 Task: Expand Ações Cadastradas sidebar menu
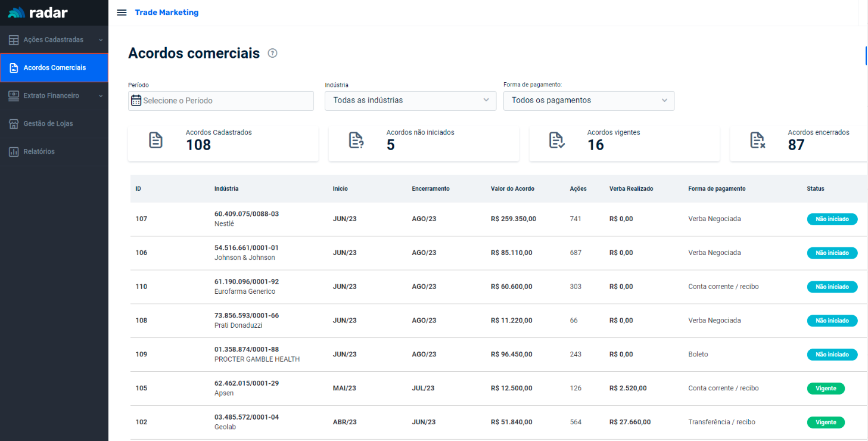point(54,40)
